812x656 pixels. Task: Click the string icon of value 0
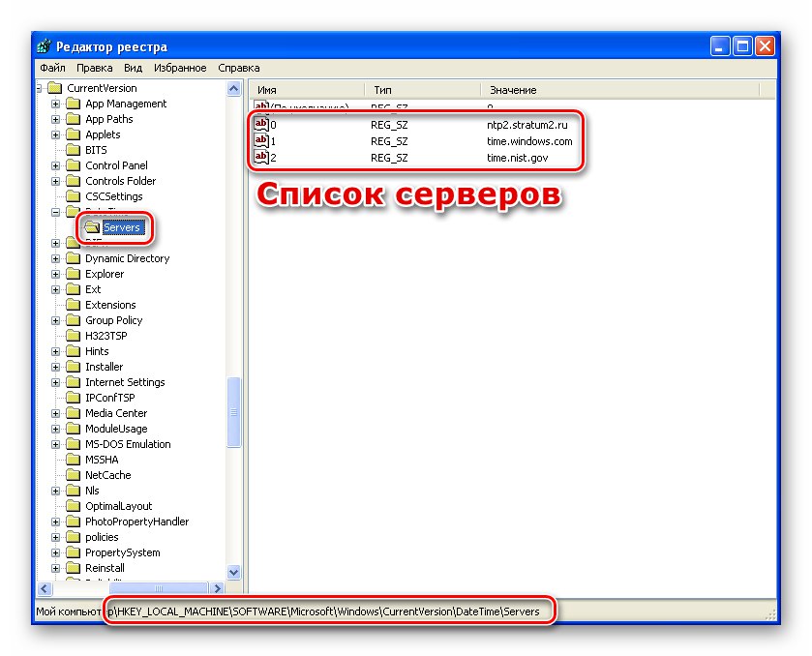[261, 124]
